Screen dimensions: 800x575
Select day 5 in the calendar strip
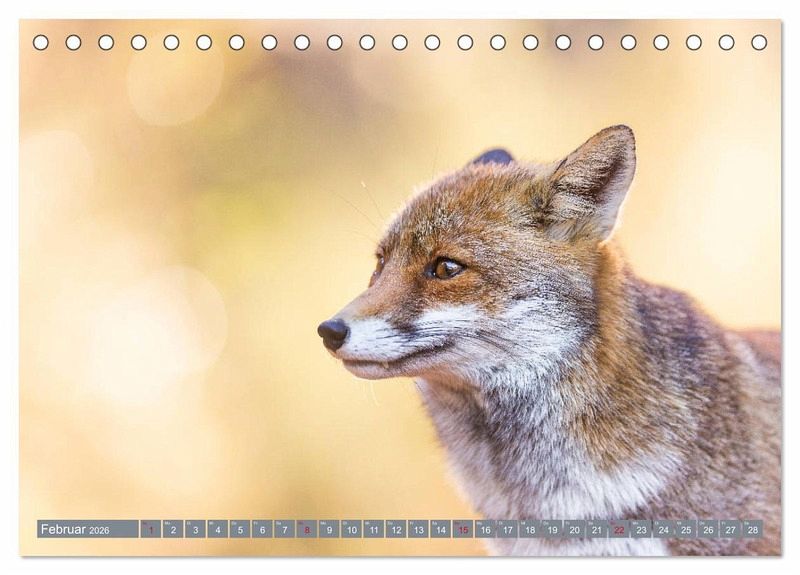pos(240,529)
